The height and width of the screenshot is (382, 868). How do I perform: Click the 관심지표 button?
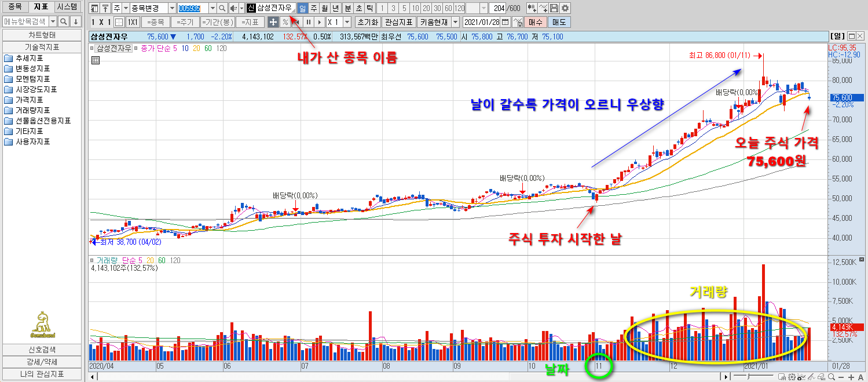(398, 22)
